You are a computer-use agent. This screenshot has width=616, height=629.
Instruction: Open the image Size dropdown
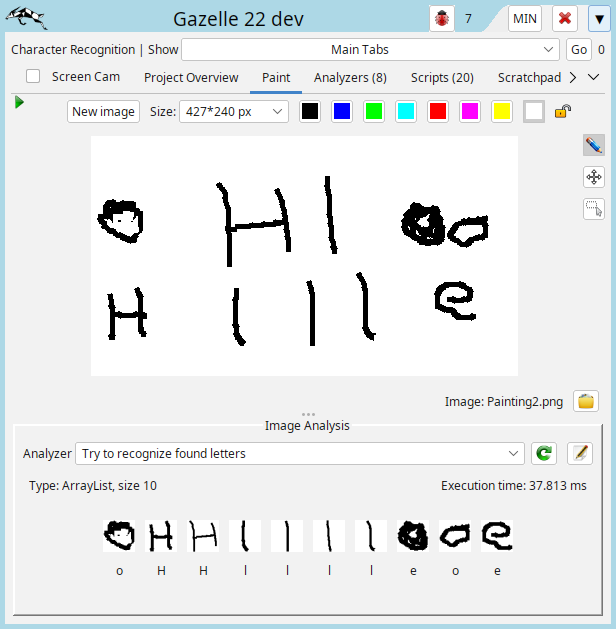pyautogui.click(x=233, y=112)
